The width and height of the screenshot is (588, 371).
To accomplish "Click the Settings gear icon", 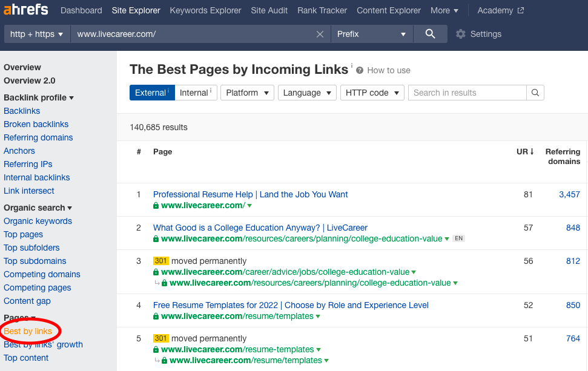I will (460, 34).
